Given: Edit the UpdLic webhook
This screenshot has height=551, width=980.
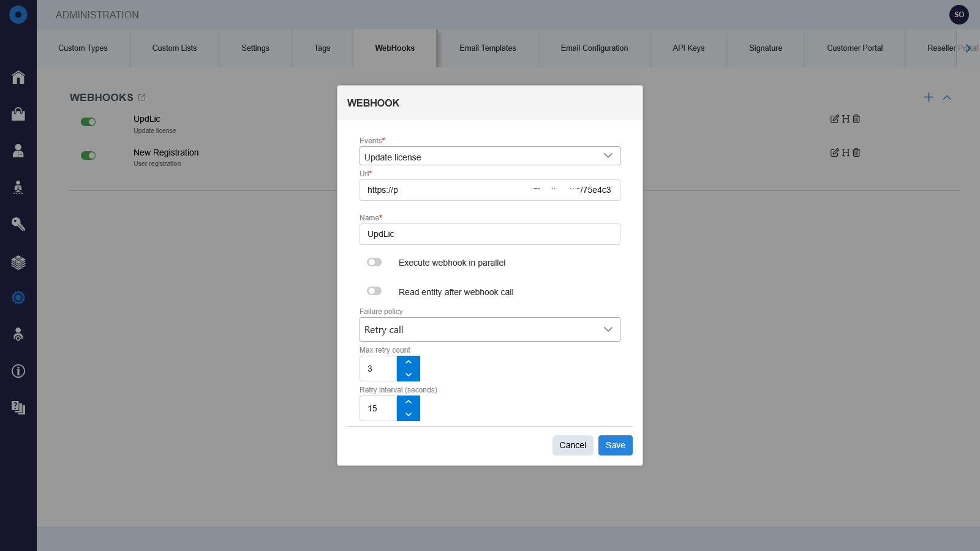Looking at the screenshot, I should coord(834,119).
